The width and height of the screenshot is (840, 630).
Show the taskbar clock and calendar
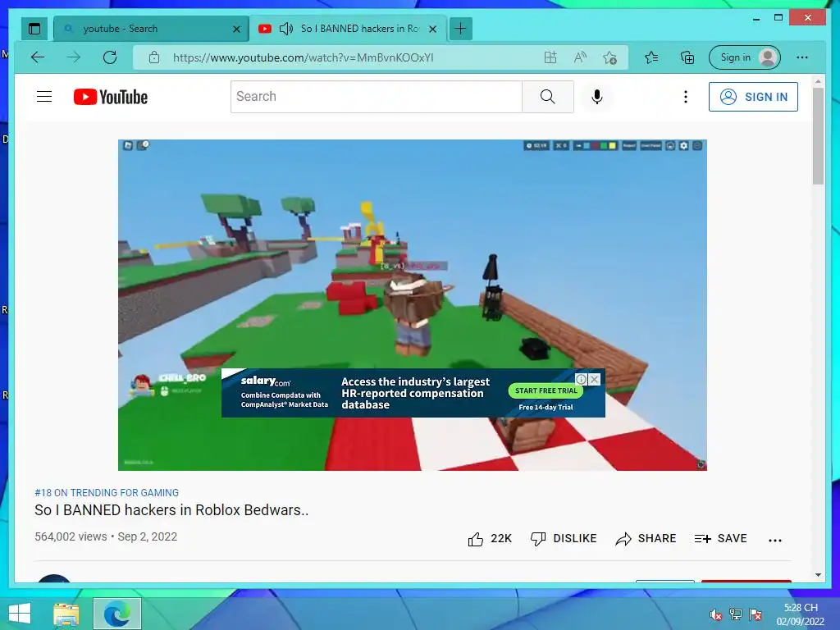[x=801, y=614]
